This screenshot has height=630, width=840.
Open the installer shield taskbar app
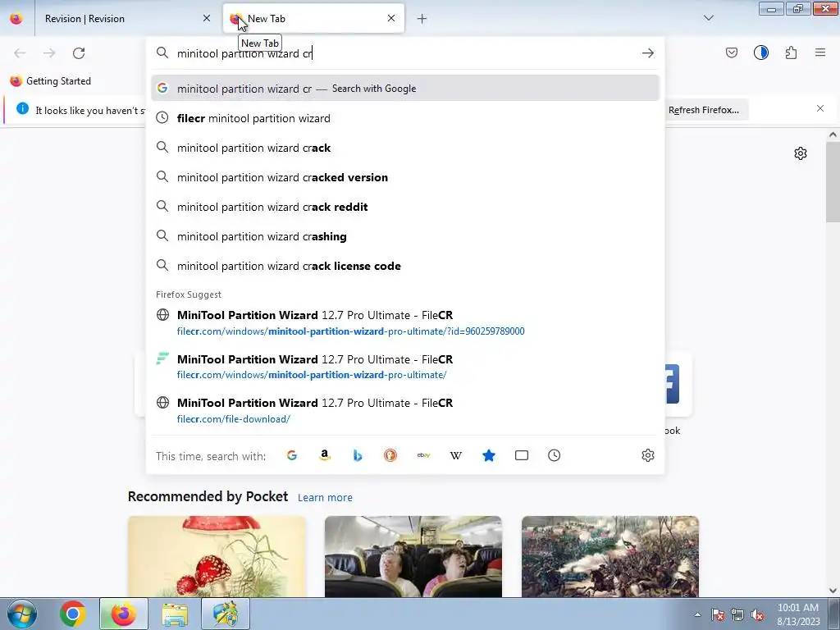click(x=226, y=614)
